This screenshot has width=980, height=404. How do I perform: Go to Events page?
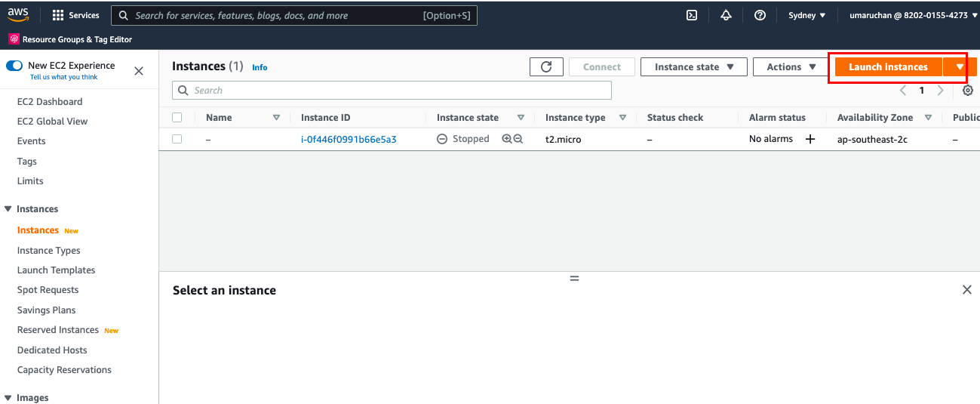[32, 141]
